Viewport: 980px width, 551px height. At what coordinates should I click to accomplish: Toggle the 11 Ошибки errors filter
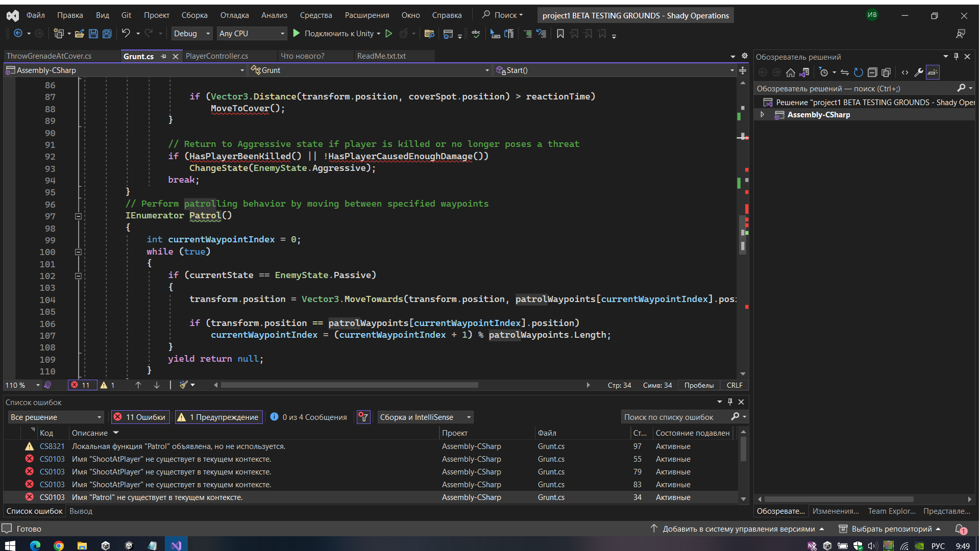140,417
